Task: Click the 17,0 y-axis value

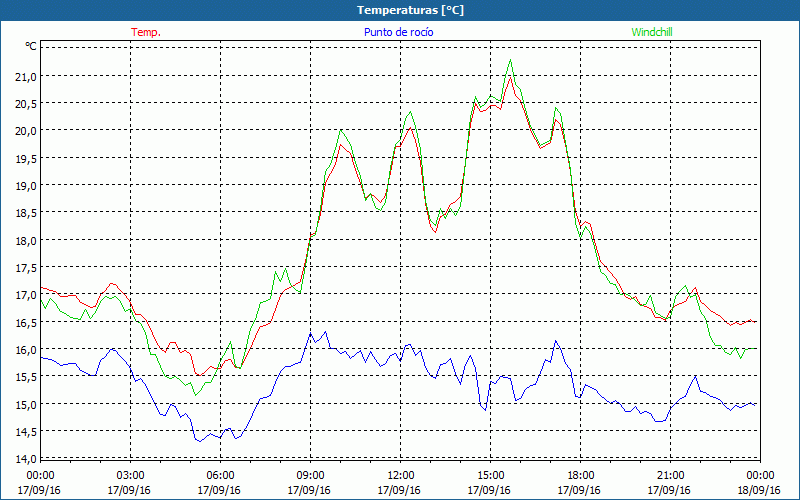Action: tap(27, 295)
